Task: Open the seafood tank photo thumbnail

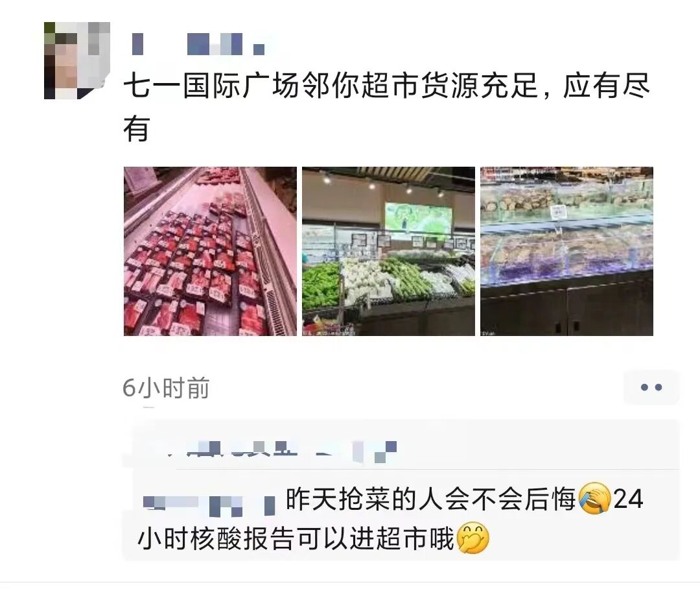Action: pos(566,251)
